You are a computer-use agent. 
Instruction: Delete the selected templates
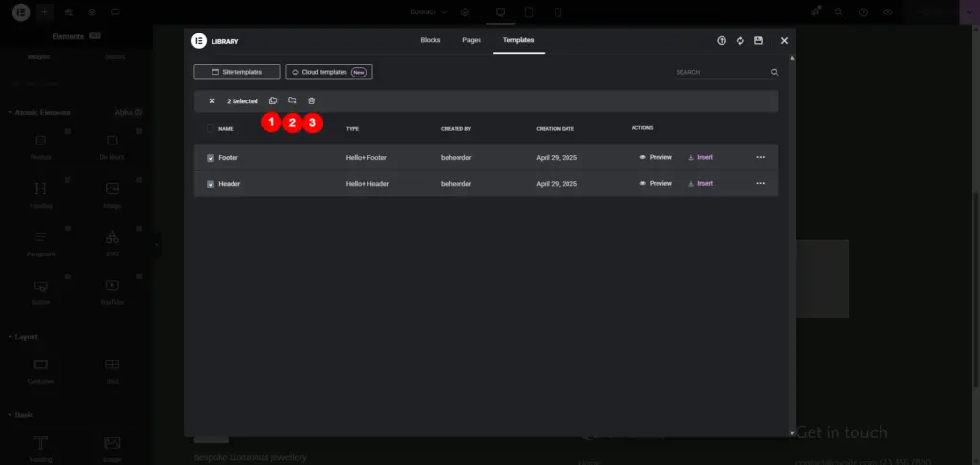(312, 100)
